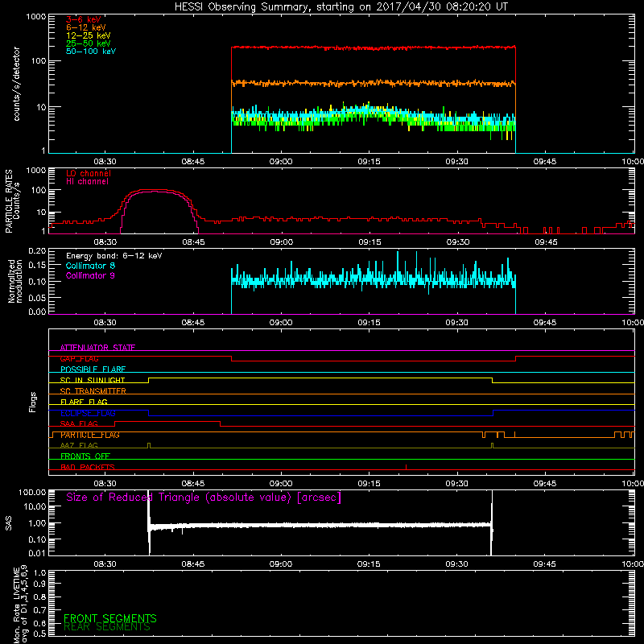Viewport: 644px width, 644px height.
Task: Click the FRONTS_OFF flag label
Action: [x=85, y=456]
